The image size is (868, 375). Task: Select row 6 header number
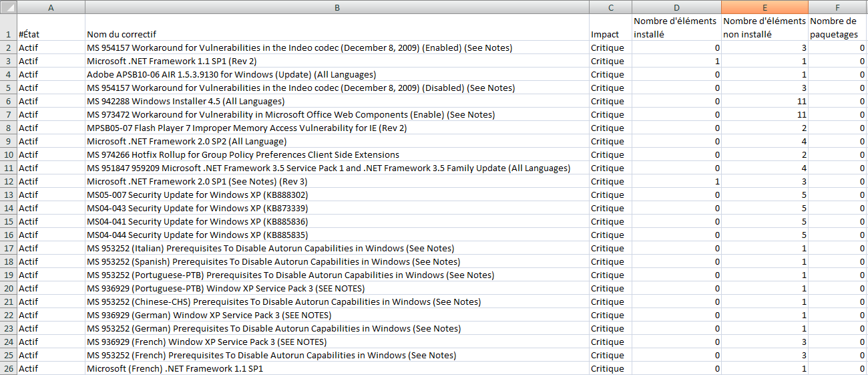pos(8,102)
